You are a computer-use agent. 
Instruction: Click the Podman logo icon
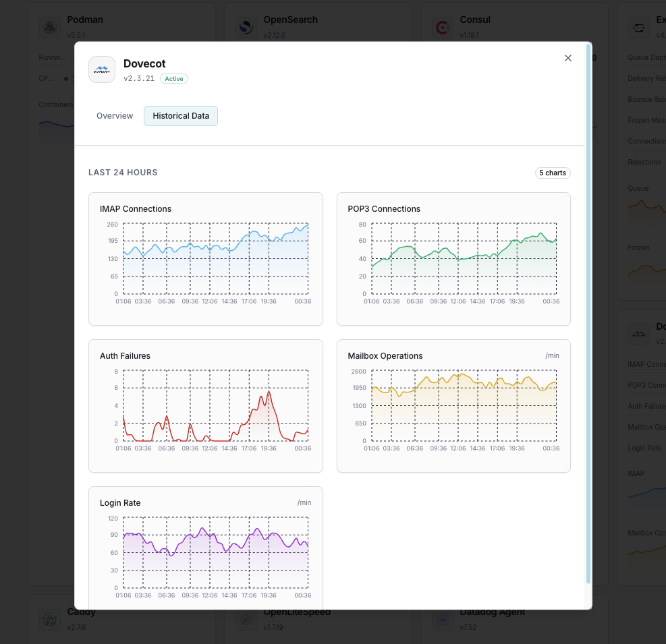coord(49,28)
